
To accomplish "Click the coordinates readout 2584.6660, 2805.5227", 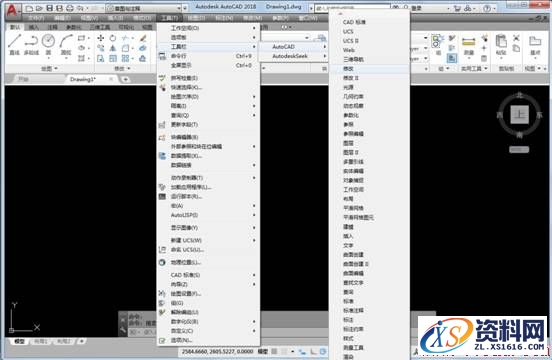I will click(x=217, y=351).
